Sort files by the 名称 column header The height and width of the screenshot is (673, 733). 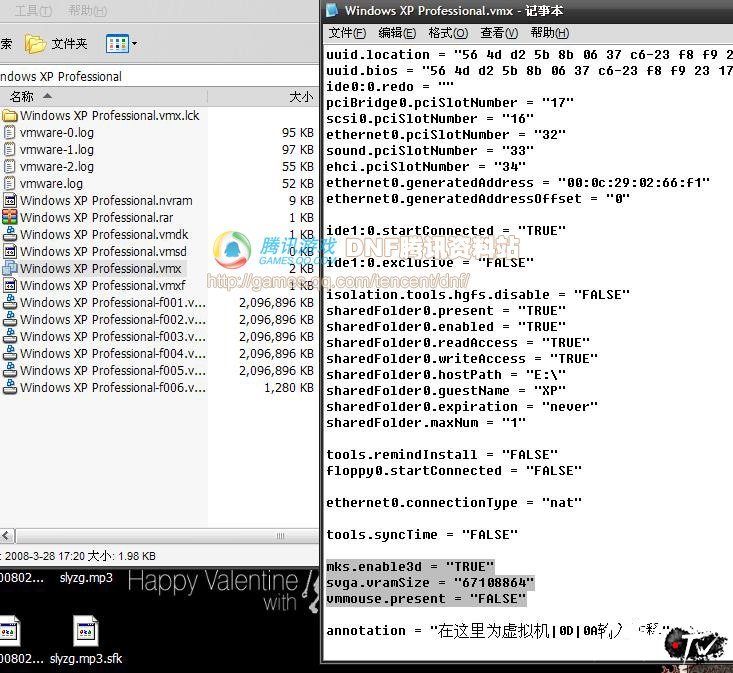pos(22,97)
